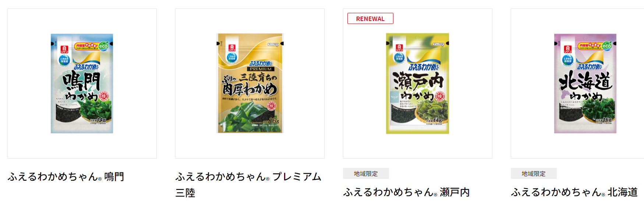
Task: Click the 地域限定 tag under the 瀬戸内 product
Action: pyautogui.click(x=366, y=173)
